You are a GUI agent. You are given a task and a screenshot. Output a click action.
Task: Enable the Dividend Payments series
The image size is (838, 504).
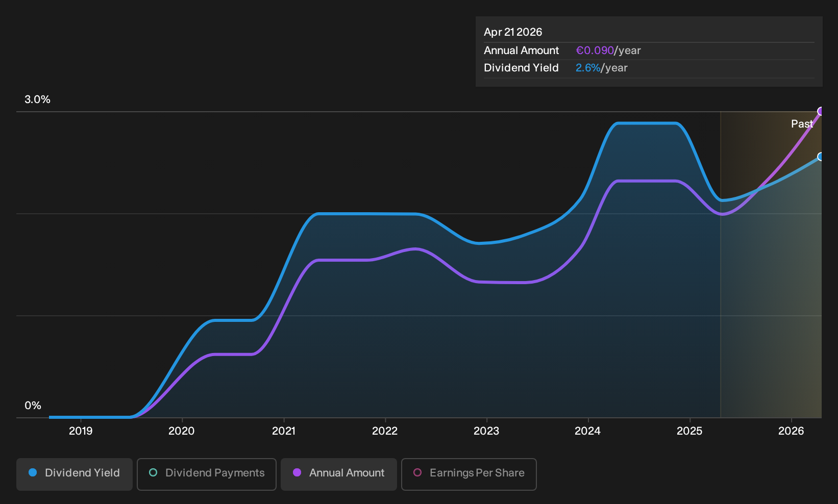tap(207, 474)
